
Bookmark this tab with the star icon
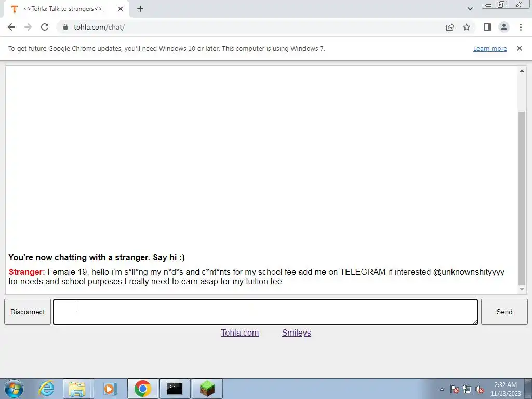tap(467, 27)
